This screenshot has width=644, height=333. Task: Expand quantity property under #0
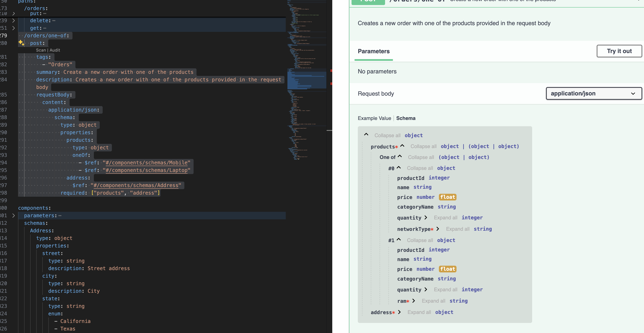click(x=425, y=217)
